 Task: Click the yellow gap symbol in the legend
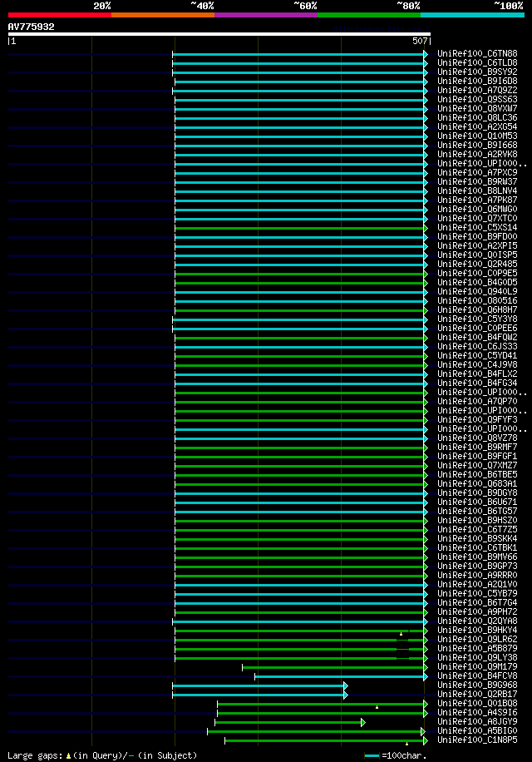68,756
